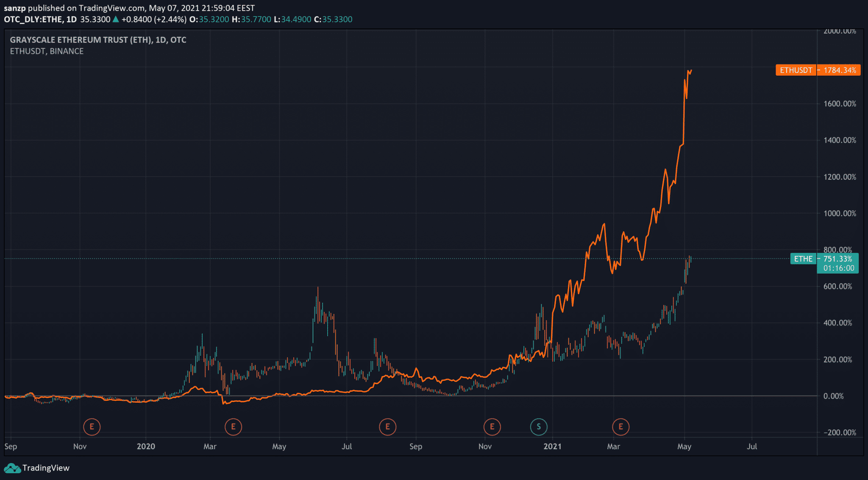Click the -200.00% price axis label
The height and width of the screenshot is (480, 868).
[840, 433]
